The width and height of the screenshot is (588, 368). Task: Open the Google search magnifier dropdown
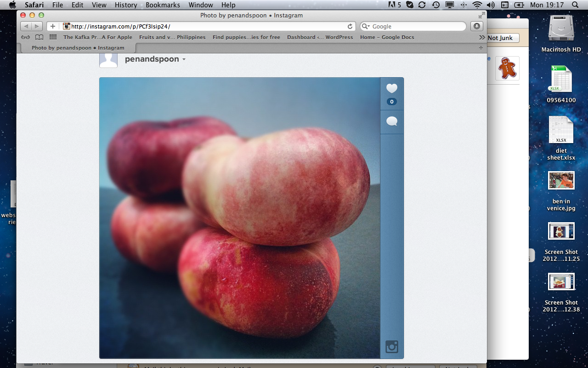(366, 27)
